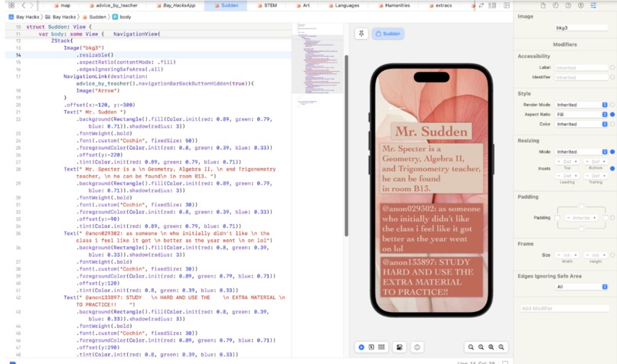This screenshot has height=364, width=617.
Task: Select the Sudden preview button
Action: [x=388, y=34]
